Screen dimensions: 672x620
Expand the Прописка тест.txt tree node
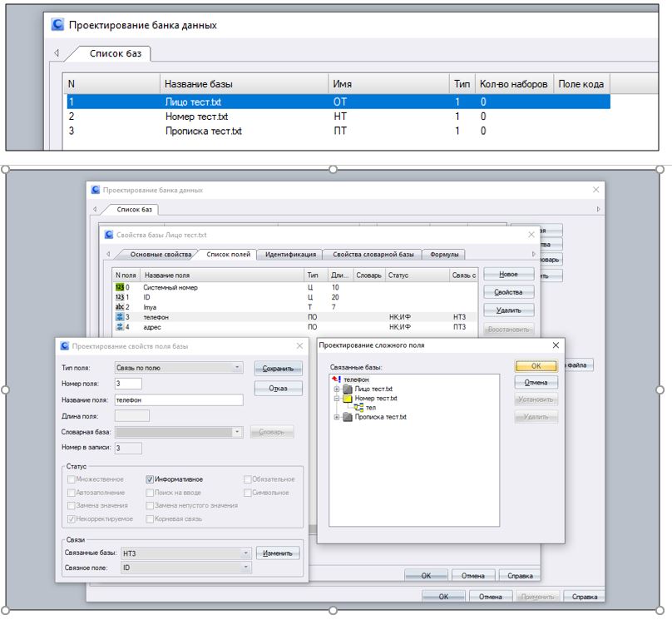point(337,417)
